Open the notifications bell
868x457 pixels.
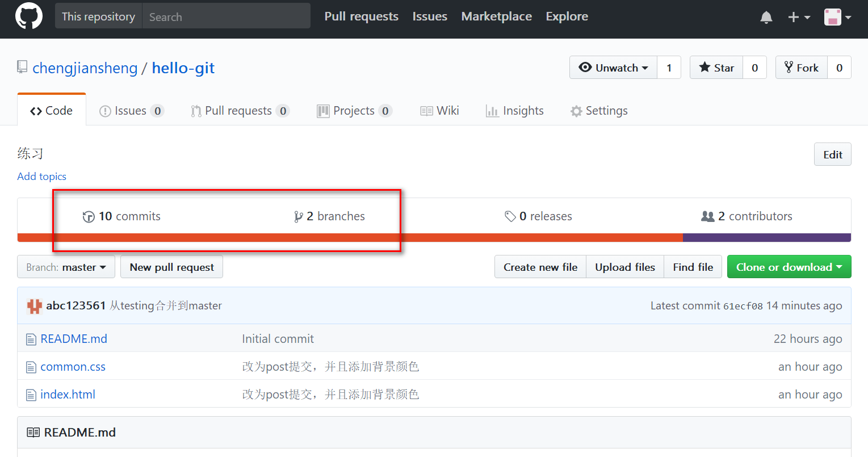tap(766, 18)
